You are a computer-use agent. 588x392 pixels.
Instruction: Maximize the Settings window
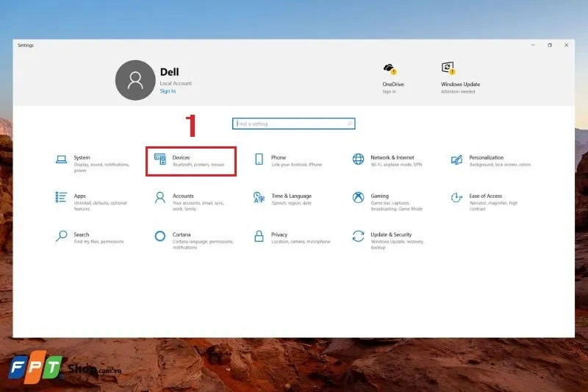(x=549, y=45)
